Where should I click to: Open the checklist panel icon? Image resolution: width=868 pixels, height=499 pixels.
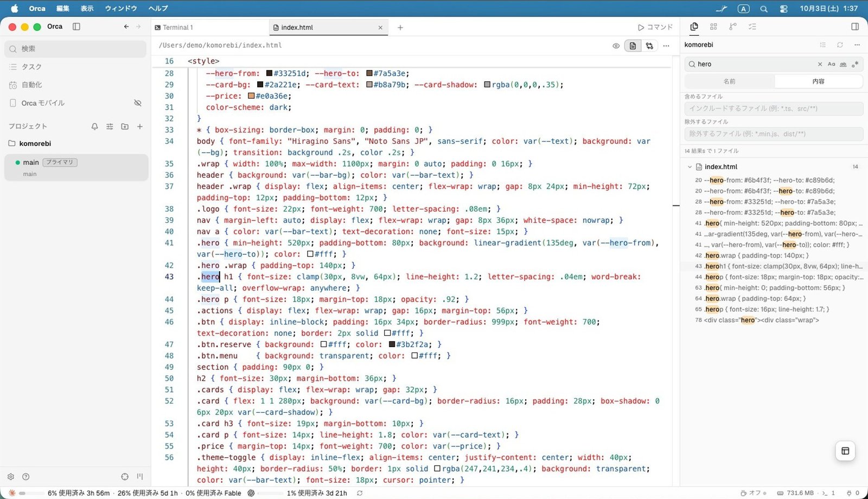click(x=752, y=27)
